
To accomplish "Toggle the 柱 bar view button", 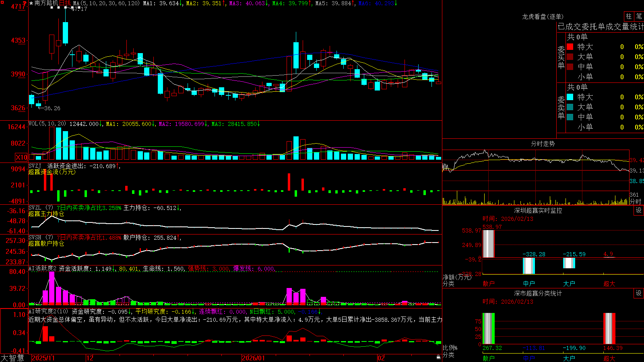I will click(629, 16).
